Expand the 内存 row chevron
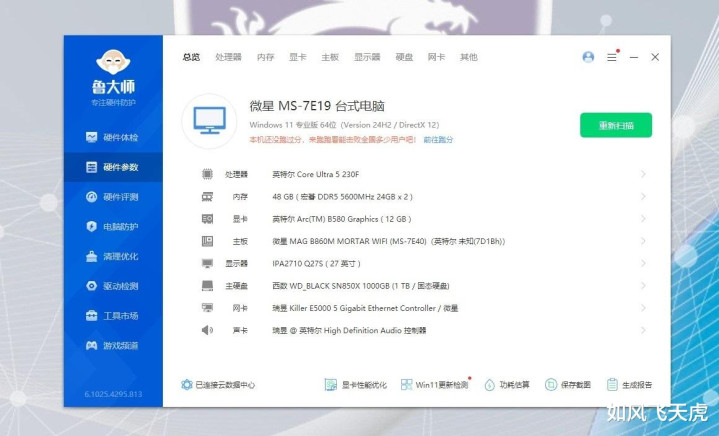Image resolution: width=719 pixels, height=436 pixels. pyautogui.click(x=643, y=197)
